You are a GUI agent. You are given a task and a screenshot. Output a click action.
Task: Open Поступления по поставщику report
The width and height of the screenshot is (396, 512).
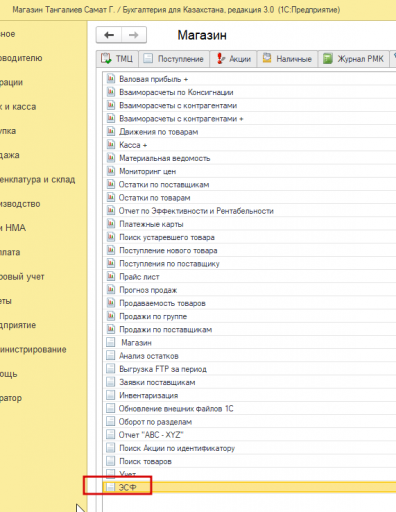coord(169,264)
